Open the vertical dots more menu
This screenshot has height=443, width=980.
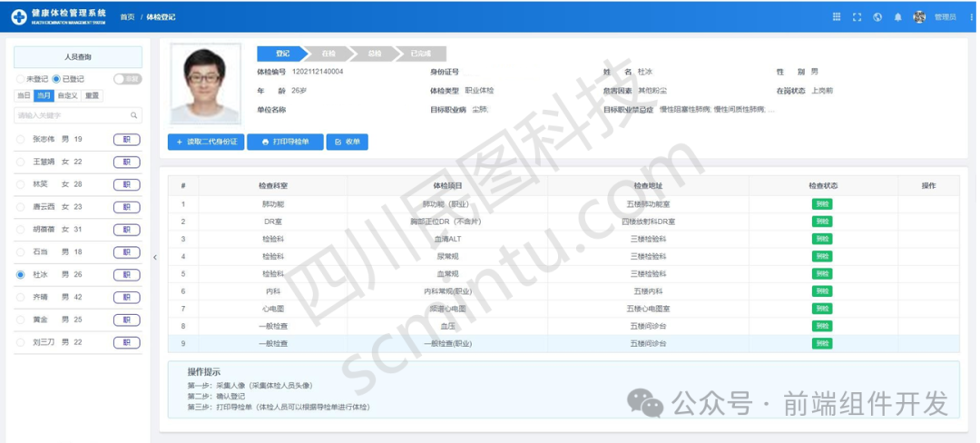[x=971, y=17]
